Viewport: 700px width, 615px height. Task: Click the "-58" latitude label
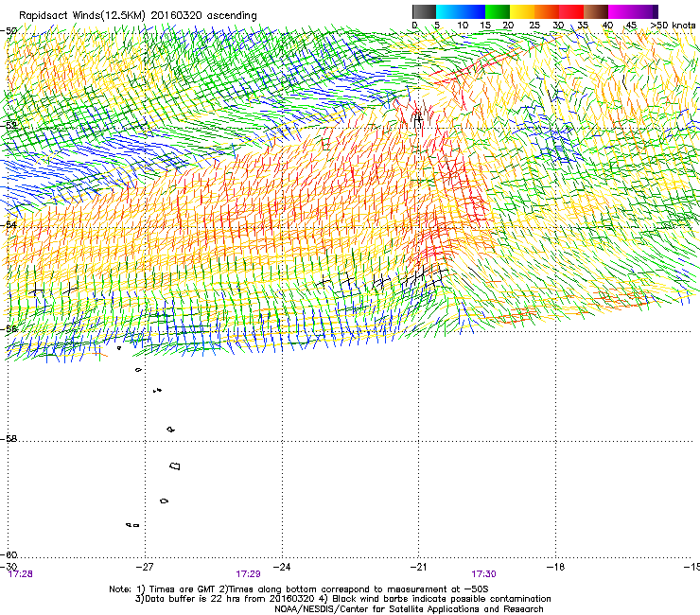(9, 439)
